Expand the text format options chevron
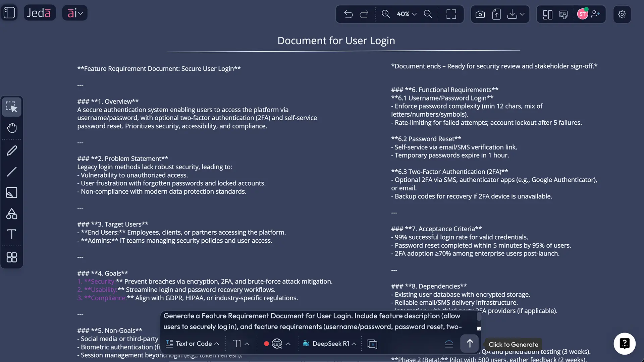Viewport: 644px width, 362px height. [x=247, y=344]
